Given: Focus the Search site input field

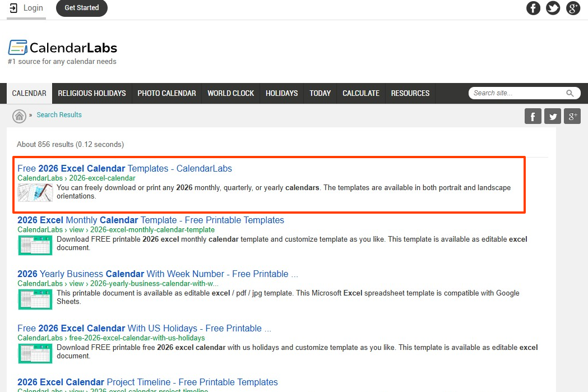Looking at the screenshot, I should (x=517, y=93).
